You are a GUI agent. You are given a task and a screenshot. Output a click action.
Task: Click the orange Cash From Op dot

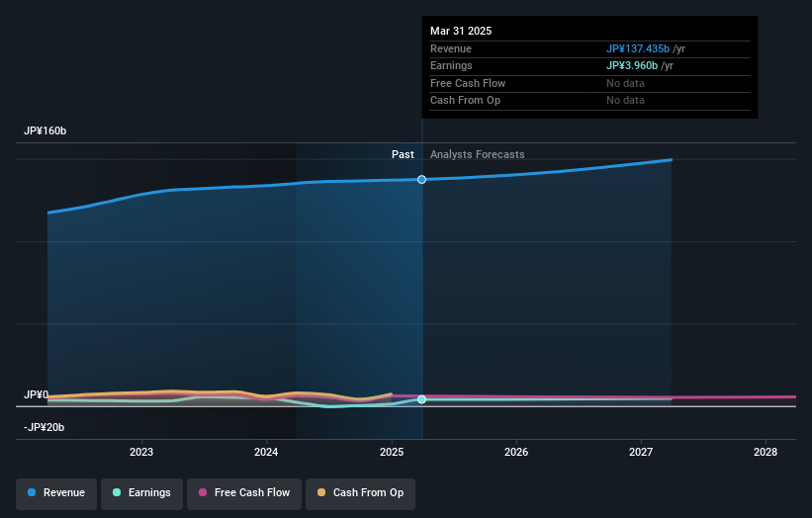tap(321, 492)
